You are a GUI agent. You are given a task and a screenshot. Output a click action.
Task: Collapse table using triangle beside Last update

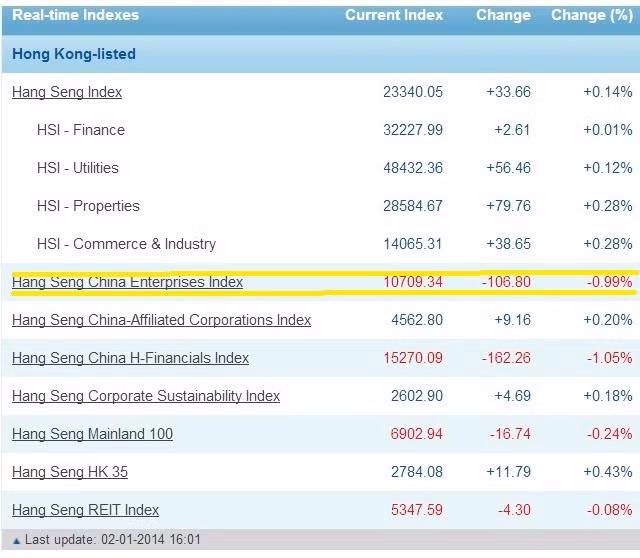coord(16,541)
